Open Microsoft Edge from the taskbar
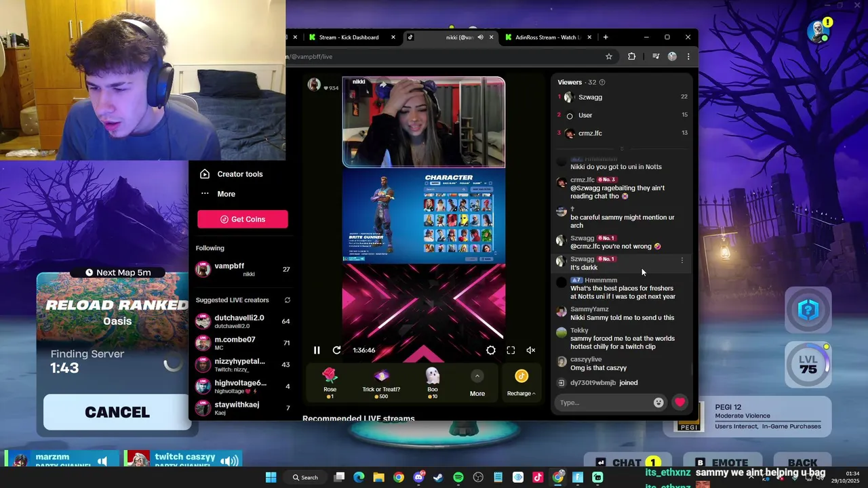The image size is (868, 488). [359, 477]
